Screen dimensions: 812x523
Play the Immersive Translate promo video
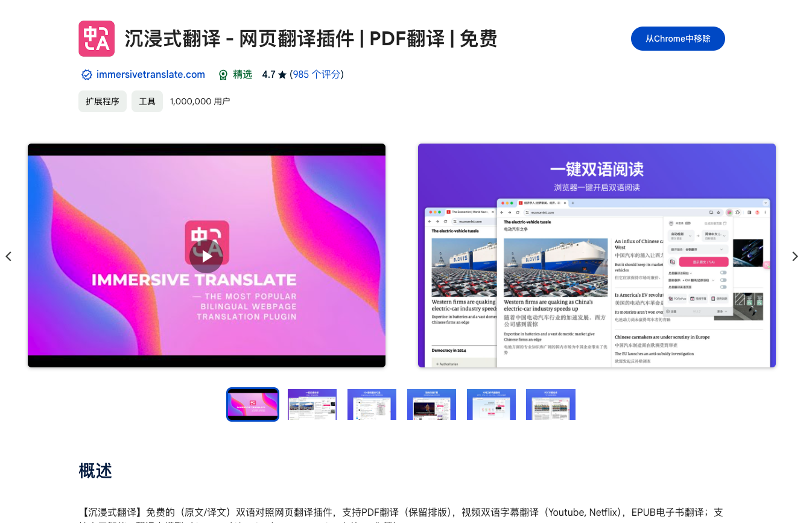point(206,256)
